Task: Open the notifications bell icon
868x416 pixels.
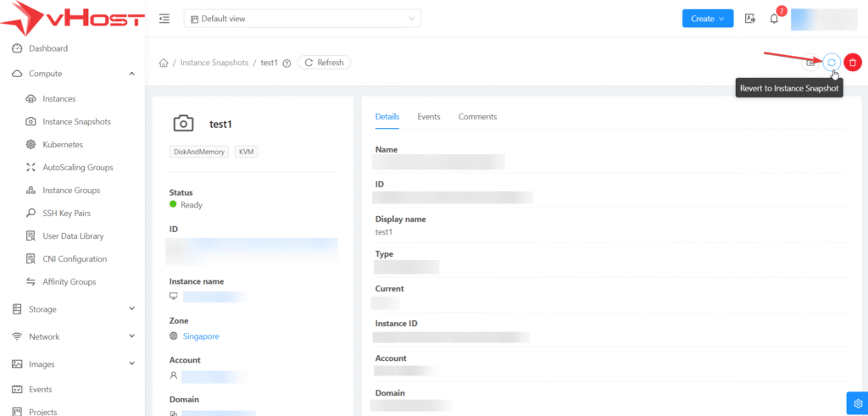Action: 774,19
